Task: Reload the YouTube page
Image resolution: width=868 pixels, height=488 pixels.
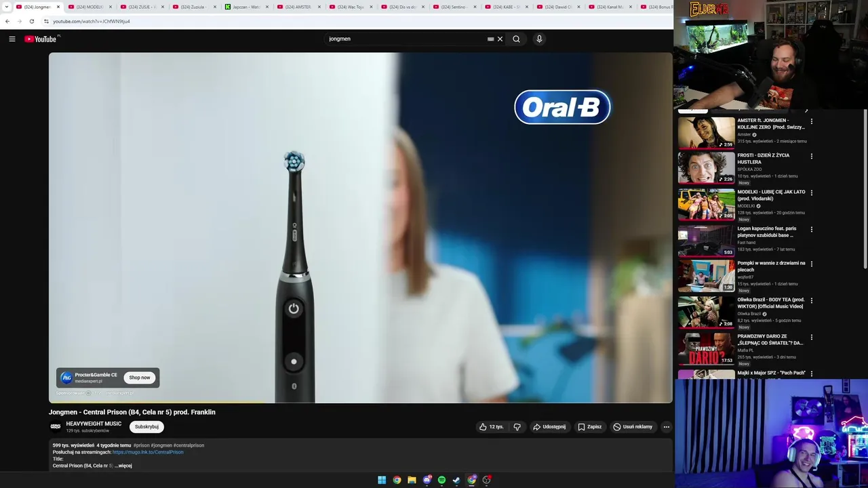Action: pos(31,21)
